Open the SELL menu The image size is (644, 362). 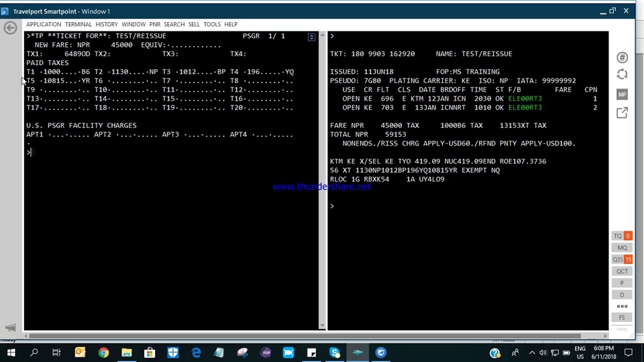coord(194,24)
